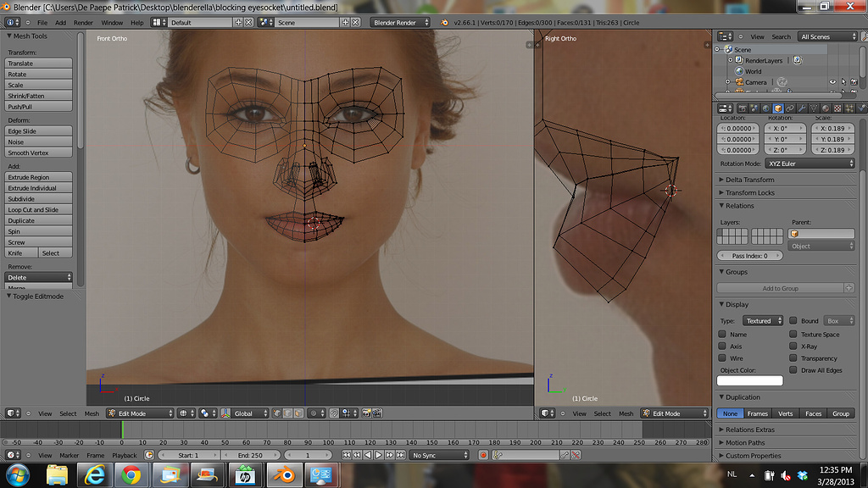Click the Add to Group button

tap(780, 288)
